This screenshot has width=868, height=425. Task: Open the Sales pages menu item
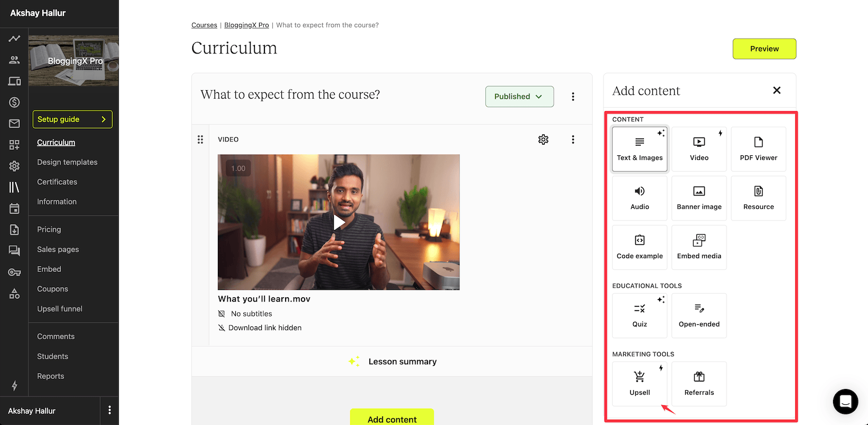coord(58,250)
